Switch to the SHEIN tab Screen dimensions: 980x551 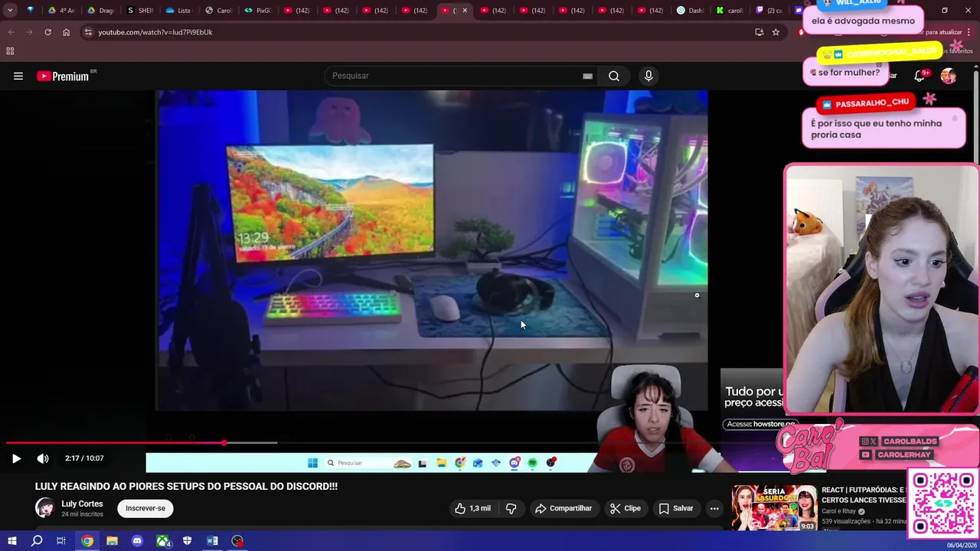pos(139,11)
